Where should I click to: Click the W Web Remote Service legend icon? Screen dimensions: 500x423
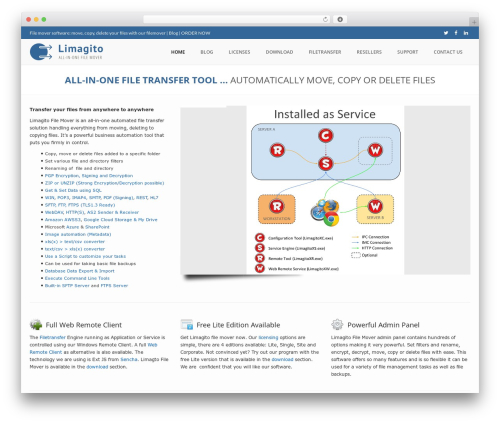[260, 268]
